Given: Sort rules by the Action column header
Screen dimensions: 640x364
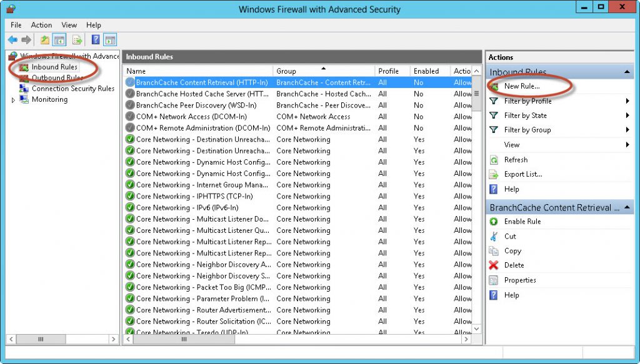Looking at the screenshot, I should pyautogui.click(x=461, y=71).
